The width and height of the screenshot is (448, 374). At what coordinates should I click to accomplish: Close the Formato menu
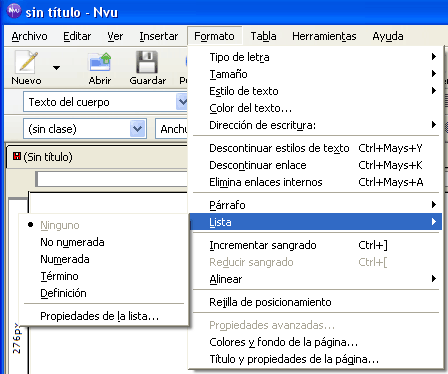[x=214, y=36]
